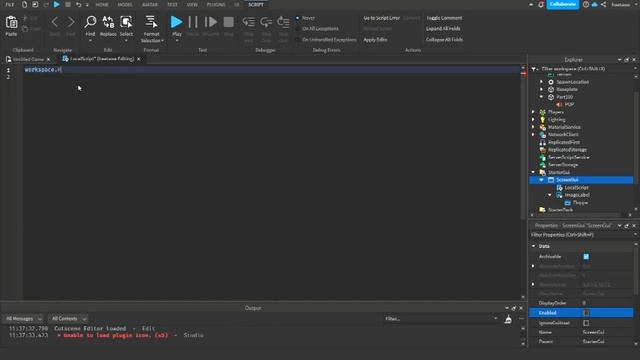The height and width of the screenshot is (360, 640).
Task: Click Collapse All Folds
Action: tap(444, 40)
